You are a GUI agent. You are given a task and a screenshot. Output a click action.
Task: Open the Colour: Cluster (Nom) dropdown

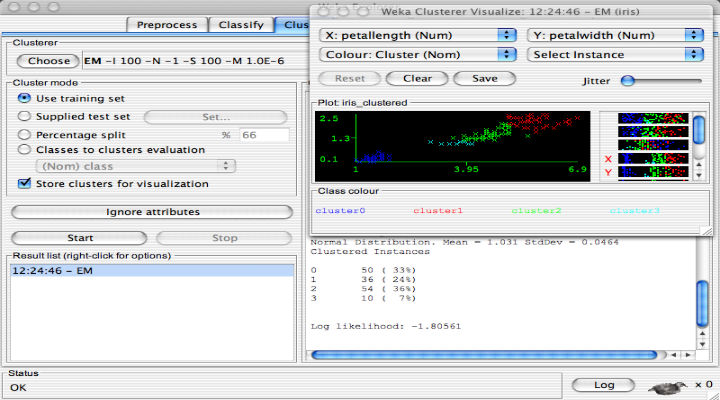[x=417, y=55]
